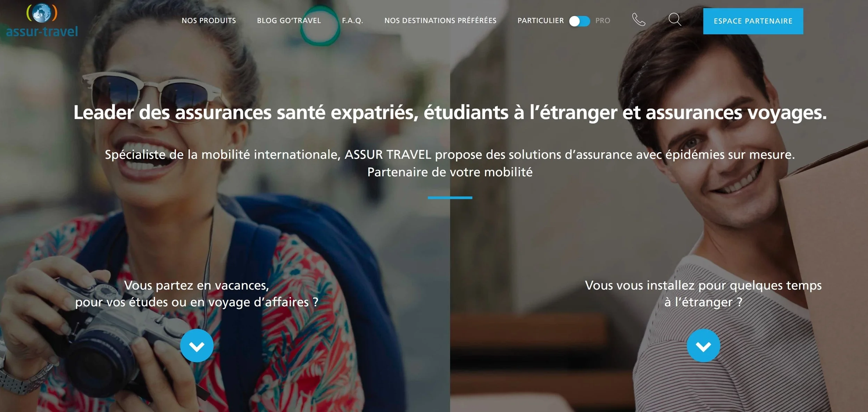Click the phone contact icon
Screen dimensions: 868x412
(x=639, y=20)
